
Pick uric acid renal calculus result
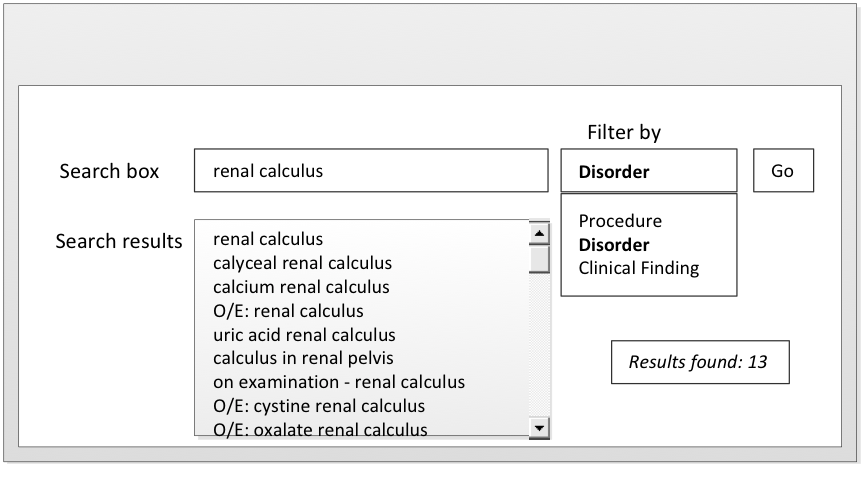(x=304, y=335)
